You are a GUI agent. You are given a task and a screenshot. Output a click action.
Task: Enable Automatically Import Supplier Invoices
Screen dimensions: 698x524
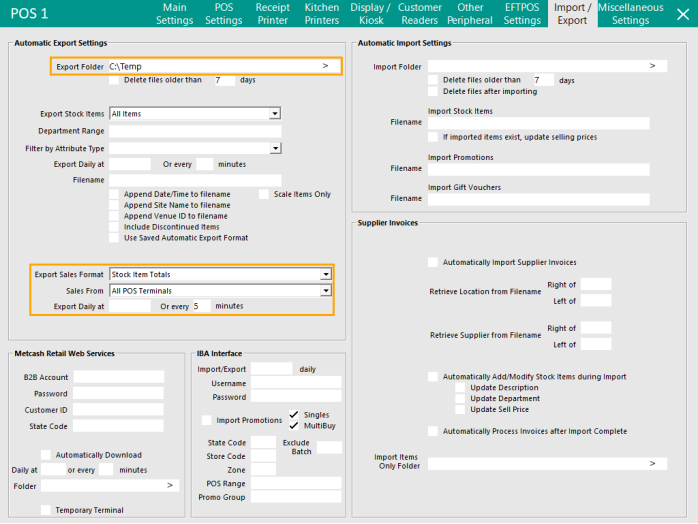click(433, 262)
